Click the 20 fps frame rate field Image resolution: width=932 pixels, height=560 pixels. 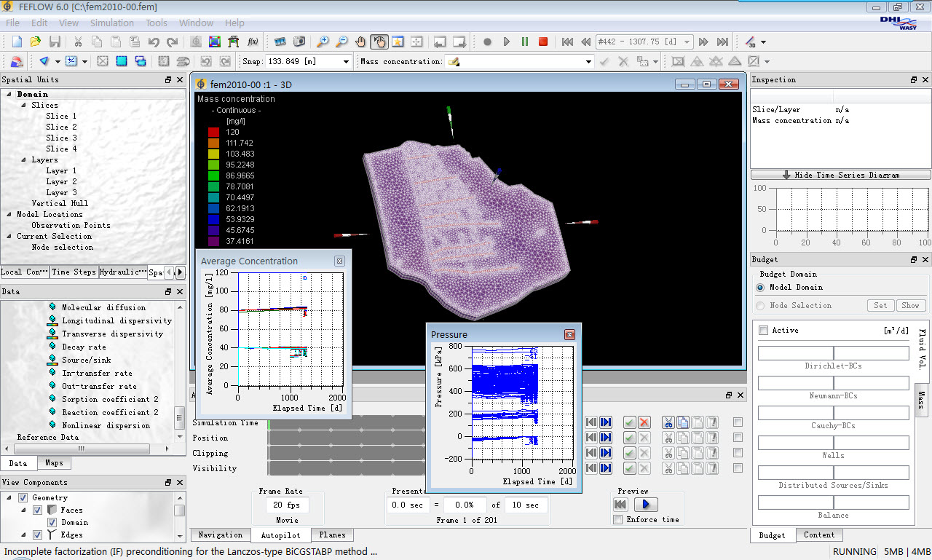click(x=288, y=505)
